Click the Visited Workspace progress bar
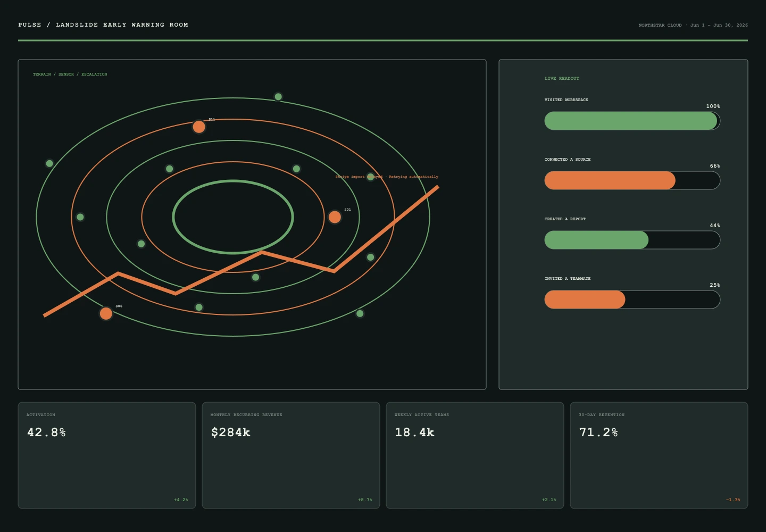This screenshot has width=766, height=532. click(x=632, y=121)
